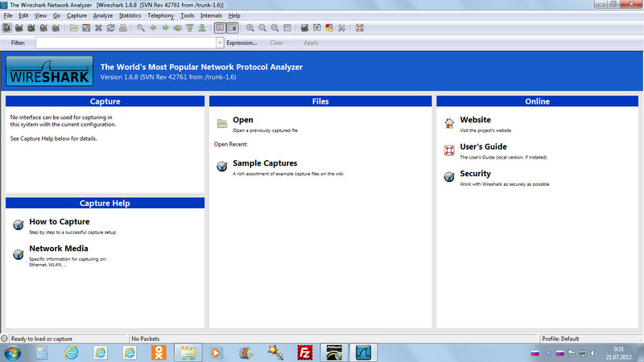Reset zoom to normal size icon
Image resolution: width=644 pixels, height=362 pixels.
[275, 28]
